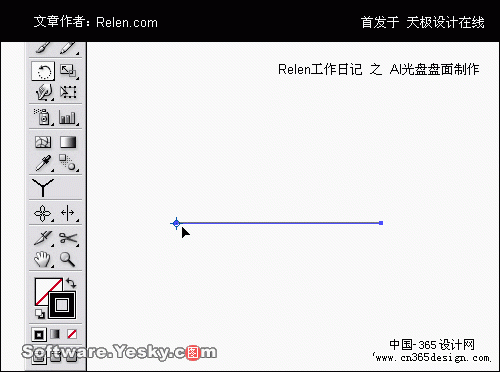Select the Gradient tool
Viewport: 500px width, 372px height.
point(68,142)
